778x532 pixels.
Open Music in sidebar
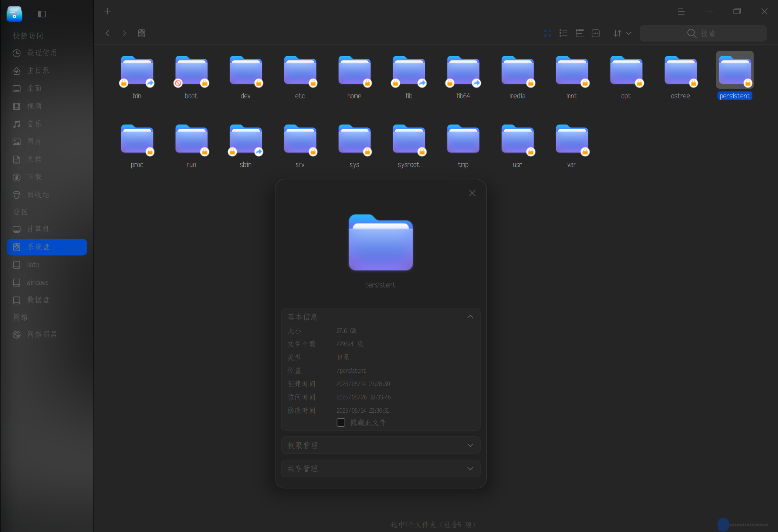click(x=47, y=124)
